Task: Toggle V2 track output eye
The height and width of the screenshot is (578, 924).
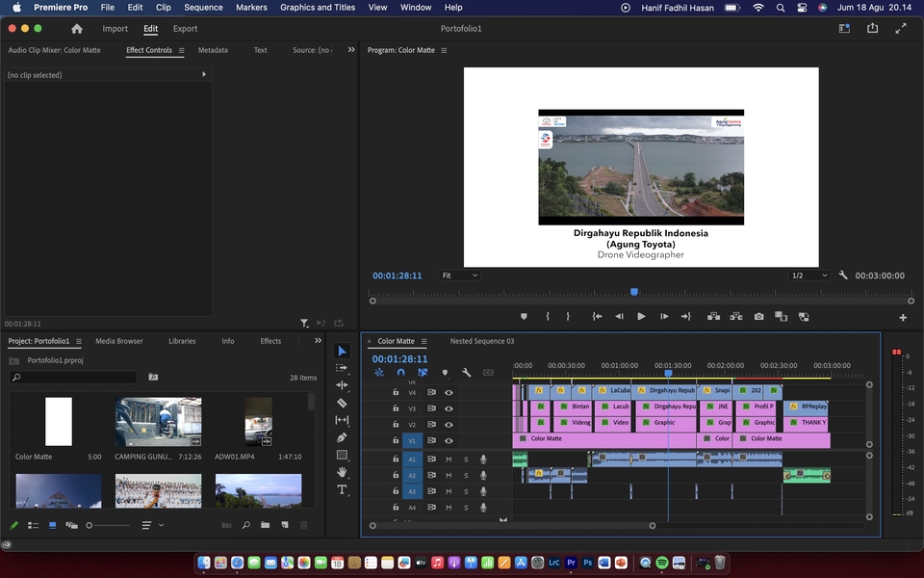Action: click(x=449, y=425)
